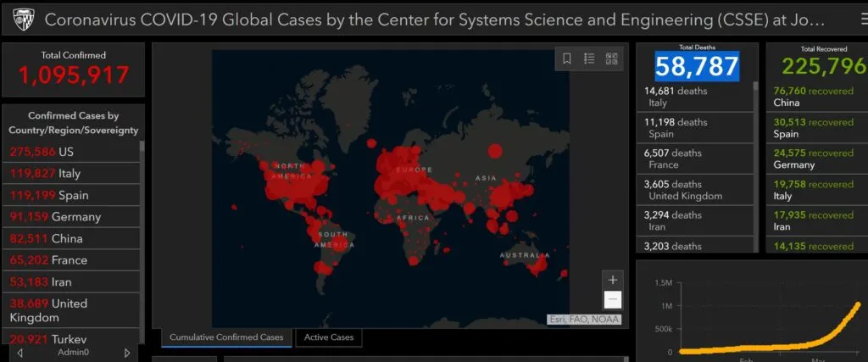The height and width of the screenshot is (362, 868).
Task: Click Total Recovered figure 225,796
Action: 824,66
